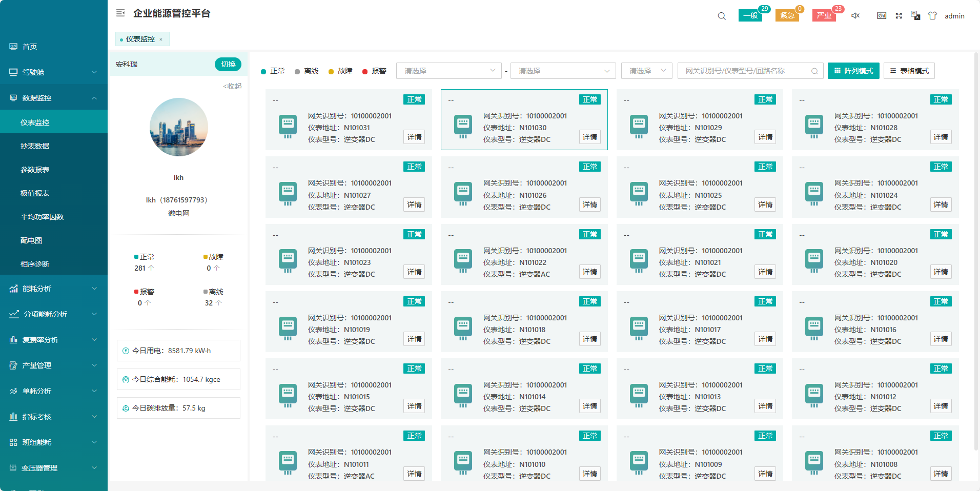Open the first 请选择 dropdown
This screenshot has height=491, width=980.
pyautogui.click(x=449, y=71)
